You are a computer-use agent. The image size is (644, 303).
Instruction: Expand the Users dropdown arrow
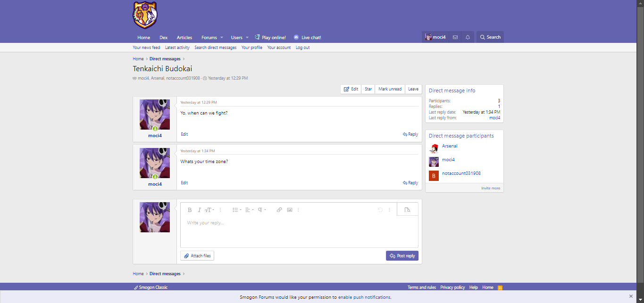(247, 38)
